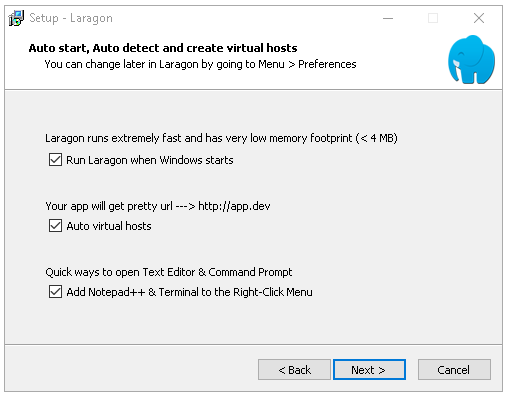Toggle the Auto virtual hosts checkbox
Image resolution: width=507 pixels, height=397 pixels.
[55, 226]
